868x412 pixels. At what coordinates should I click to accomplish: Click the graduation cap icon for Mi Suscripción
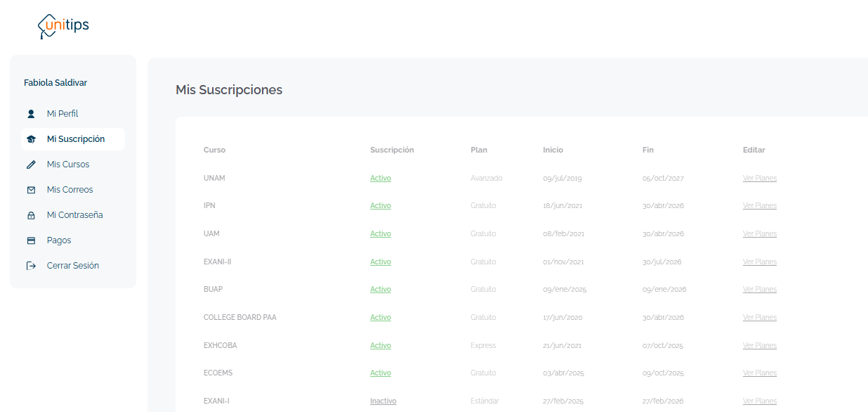[31, 139]
